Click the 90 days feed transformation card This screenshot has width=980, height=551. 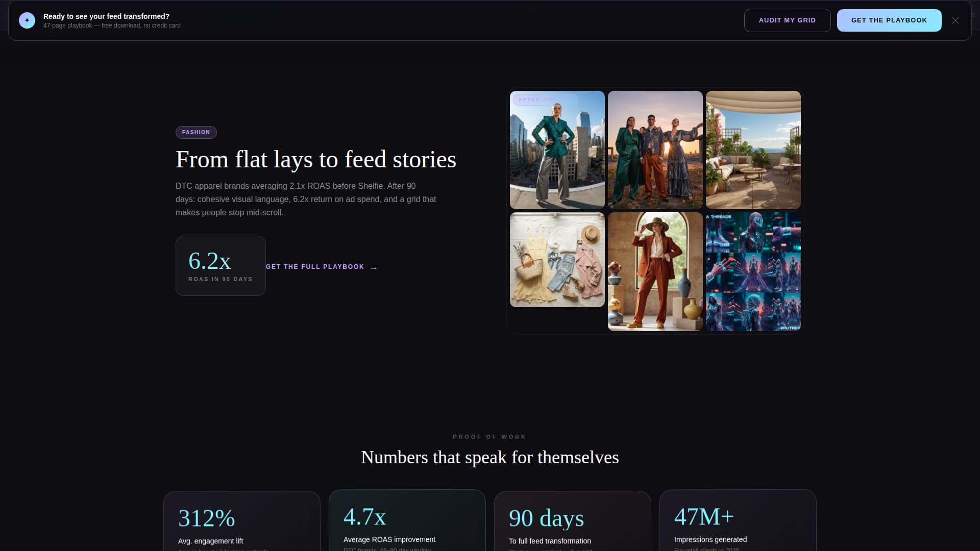[x=573, y=521]
